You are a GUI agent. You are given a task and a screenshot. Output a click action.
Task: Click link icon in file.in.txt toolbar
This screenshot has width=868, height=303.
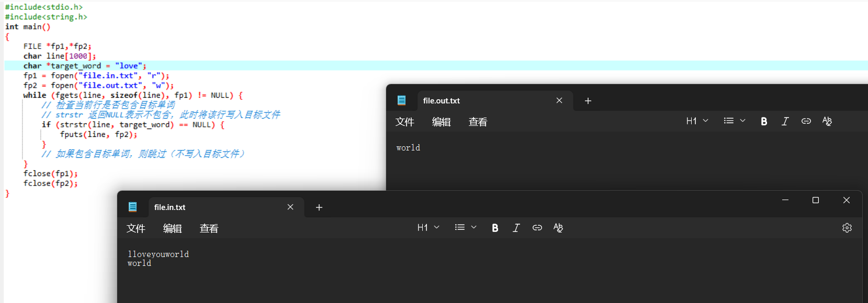coord(537,228)
